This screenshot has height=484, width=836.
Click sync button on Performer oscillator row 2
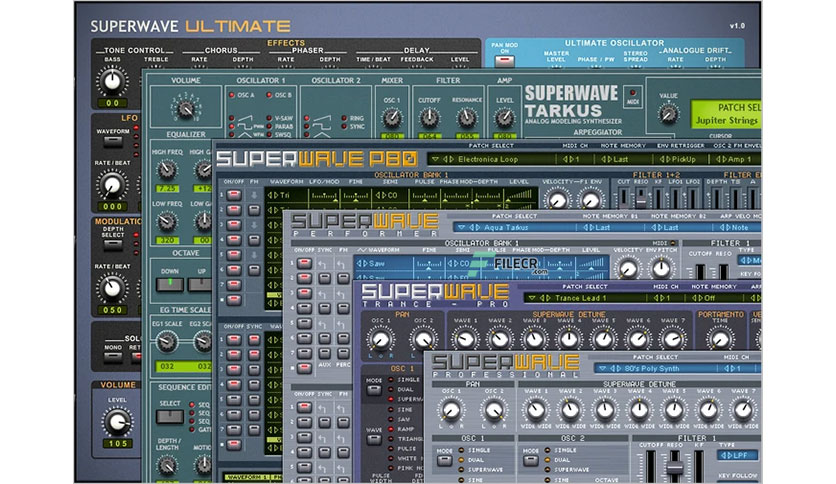click(x=324, y=278)
